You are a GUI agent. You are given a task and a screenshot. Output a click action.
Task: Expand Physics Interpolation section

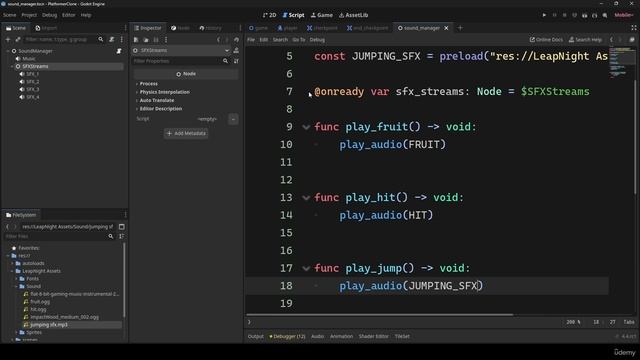pos(164,92)
